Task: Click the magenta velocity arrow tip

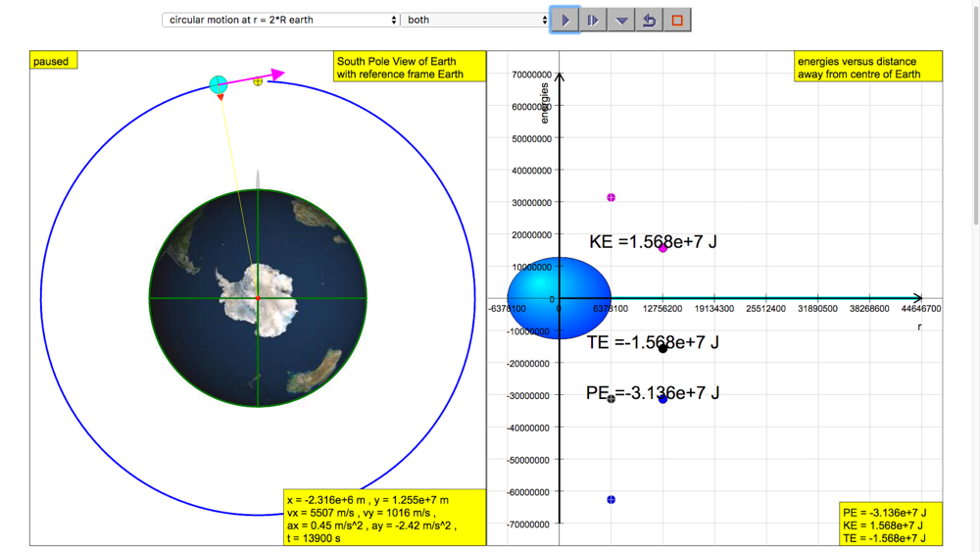Action: (x=280, y=74)
